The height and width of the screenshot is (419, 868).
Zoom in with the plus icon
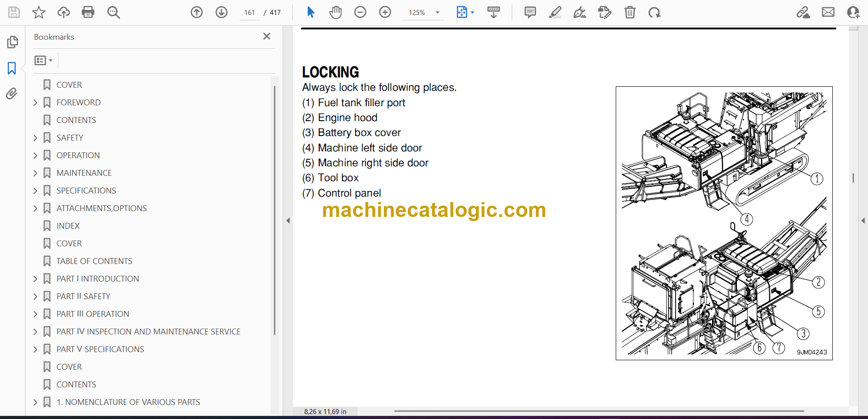(385, 12)
